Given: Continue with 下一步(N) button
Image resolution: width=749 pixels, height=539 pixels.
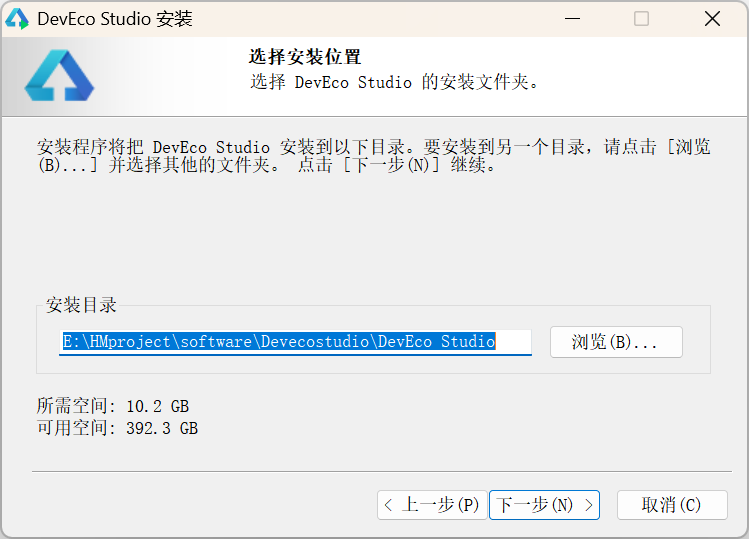Looking at the screenshot, I should [x=545, y=505].
